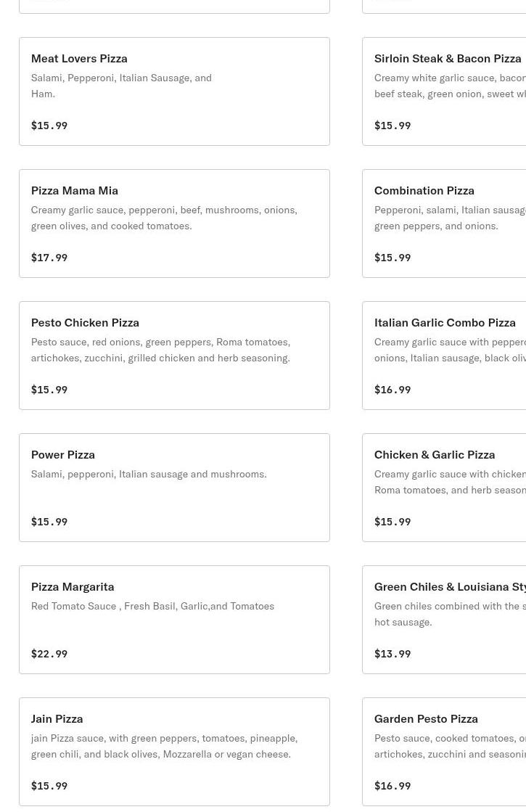Click the Jain Pizza ingredients description
The width and height of the screenshot is (526, 812).
pyautogui.click(x=164, y=746)
